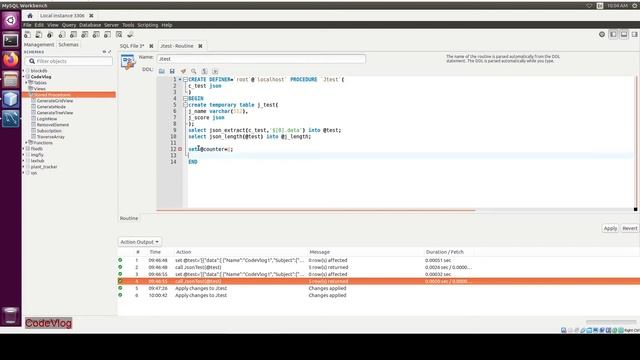The image size is (640, 360).
Task: Open the File menu
Action: [27, 25]
